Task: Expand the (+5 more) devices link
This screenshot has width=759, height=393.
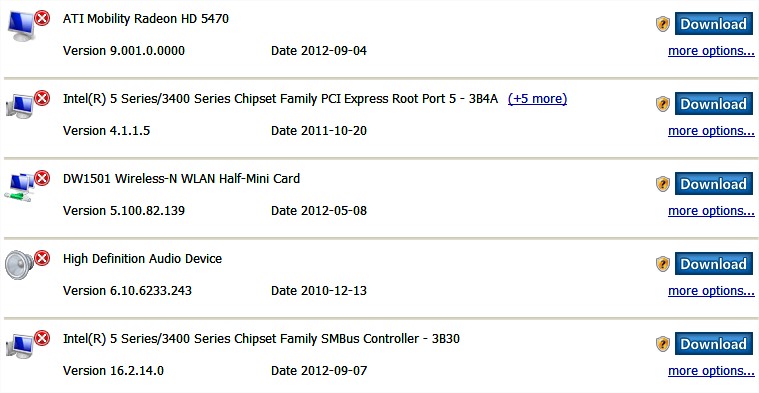Action: [x=537, y=99]
